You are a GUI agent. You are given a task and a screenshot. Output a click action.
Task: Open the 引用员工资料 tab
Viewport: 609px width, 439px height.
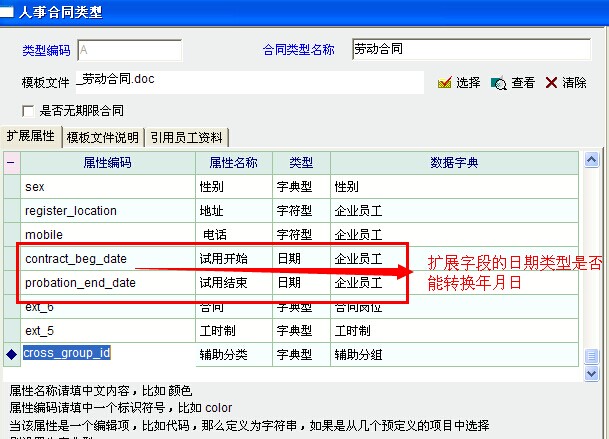point(188,137)
